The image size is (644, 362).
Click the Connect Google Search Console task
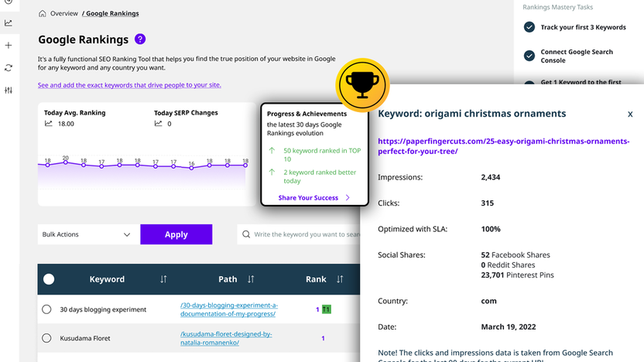577,56
